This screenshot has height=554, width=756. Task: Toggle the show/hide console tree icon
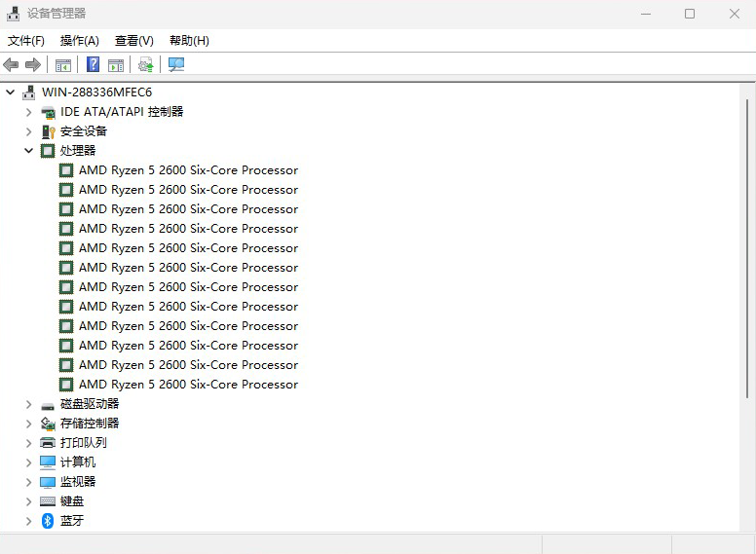coord(63,64)
